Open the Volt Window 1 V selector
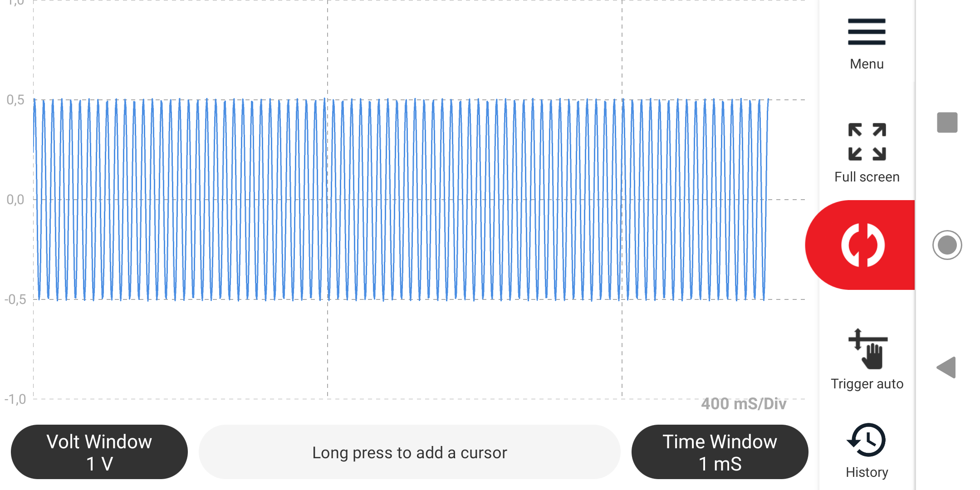Viewport: 980px width, 490px height. (99, 452)
